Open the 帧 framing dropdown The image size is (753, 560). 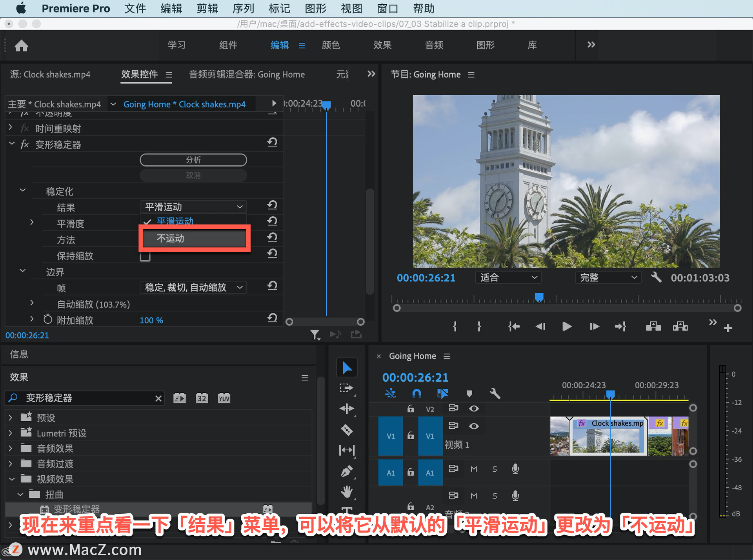tap(193, 288)
